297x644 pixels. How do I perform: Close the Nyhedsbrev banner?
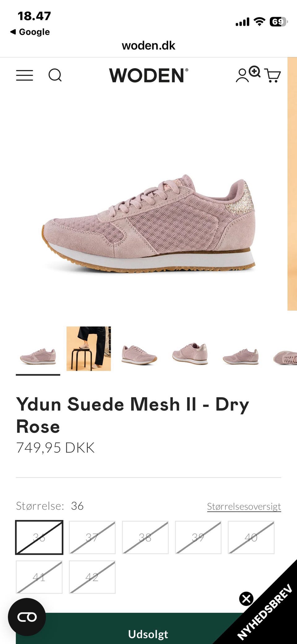(246, 598)
